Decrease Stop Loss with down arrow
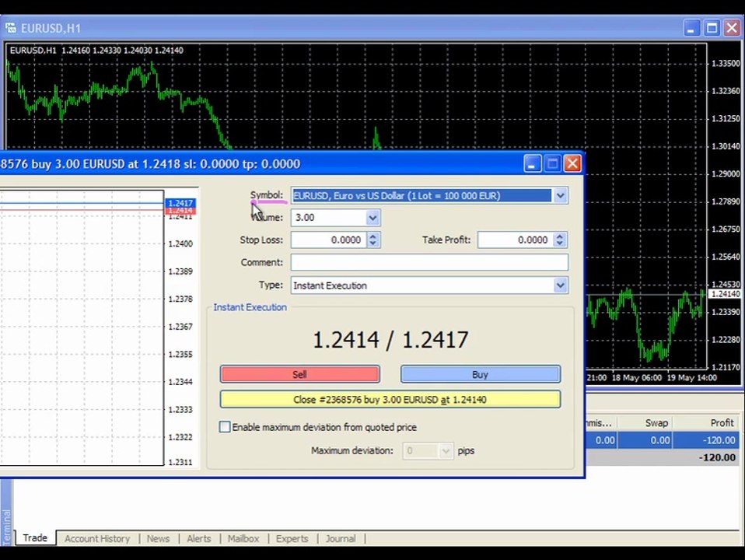The height and width of the screenshot is (560, 745). pyautogui.click(x=373, y=243)
